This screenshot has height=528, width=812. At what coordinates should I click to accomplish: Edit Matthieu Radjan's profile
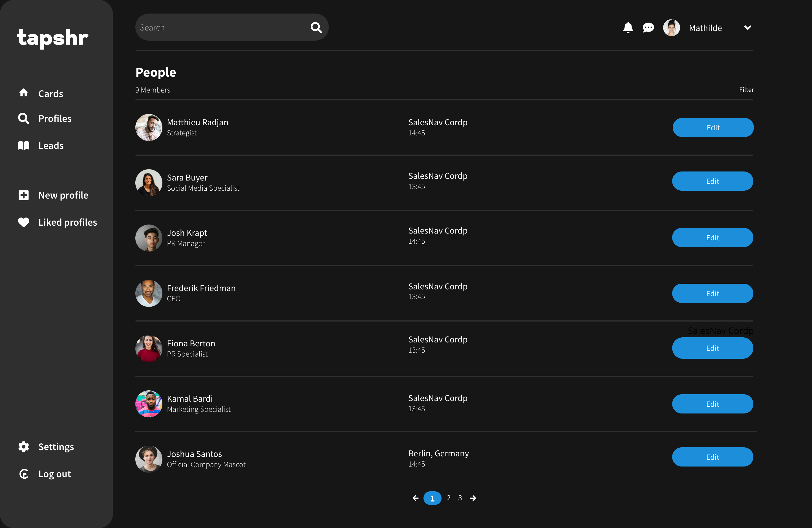point(713,128)
